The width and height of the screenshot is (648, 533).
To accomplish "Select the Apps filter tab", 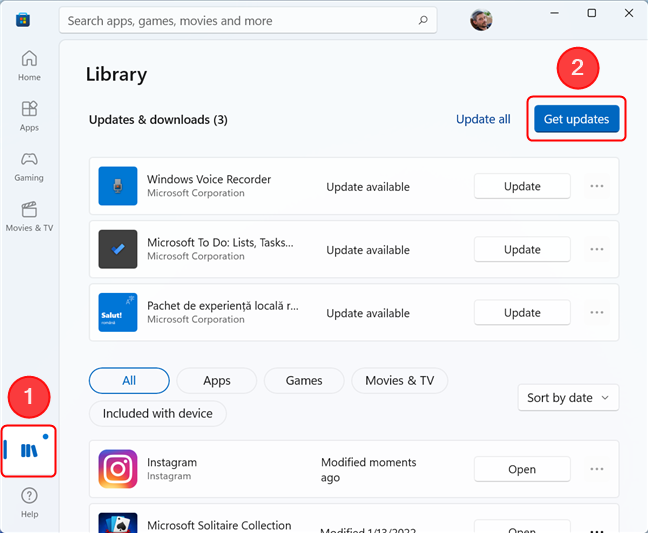I will click(217, 381).
